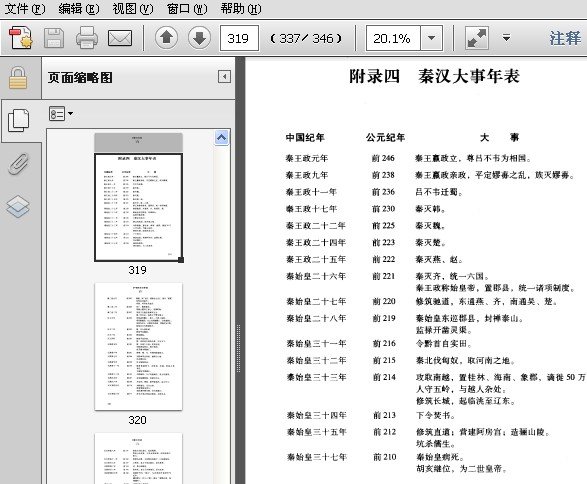This screenshot has height=484, width=587.
Task: Click the page count (337/346) label
Action: tap(306, 38)
